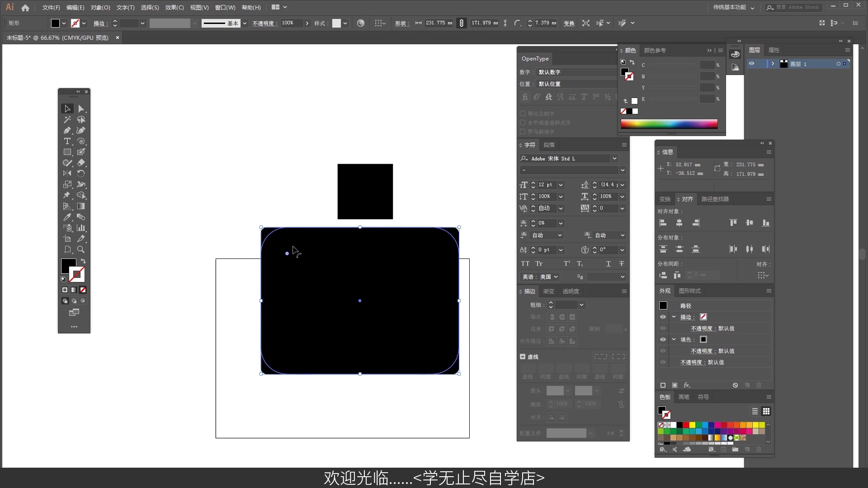Click the 变换 button in control bar

569,23
